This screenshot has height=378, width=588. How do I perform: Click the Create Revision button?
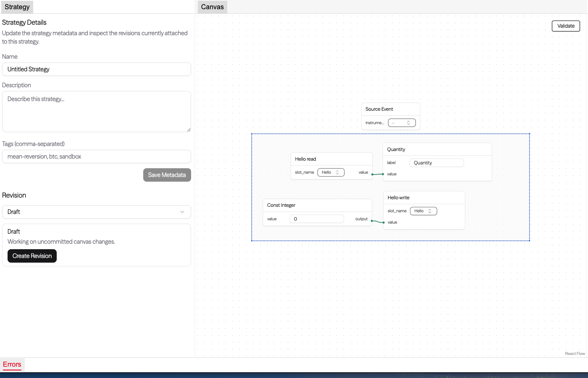(32, 256)
